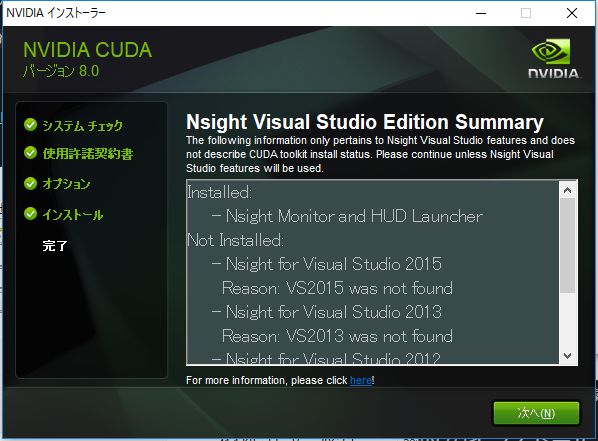Click the green check beside システム チェック
598x441 pixels.
click(x=31, y=124)
